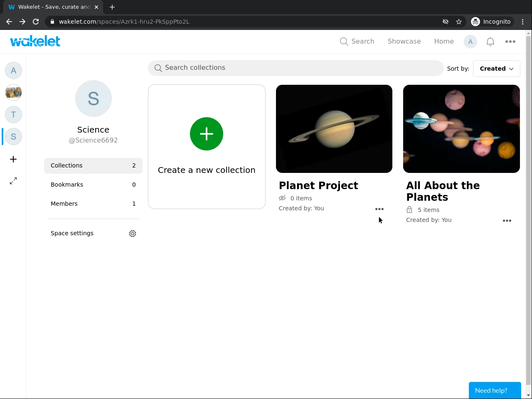The image size is (532, 399).
Task: Type in the Search collections field
Action: pyautogui.click(x=296, y=68)
